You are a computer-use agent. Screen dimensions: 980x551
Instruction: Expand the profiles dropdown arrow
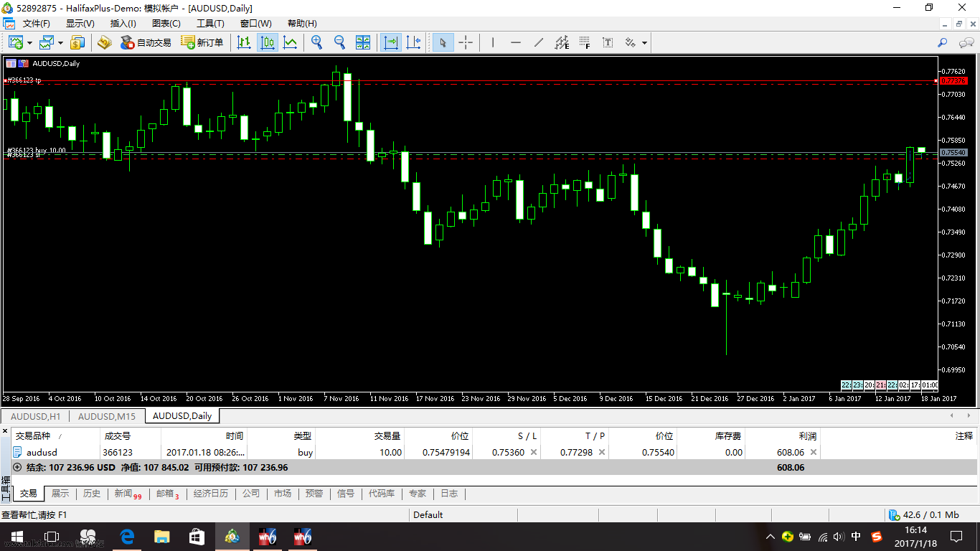[61, 43]
